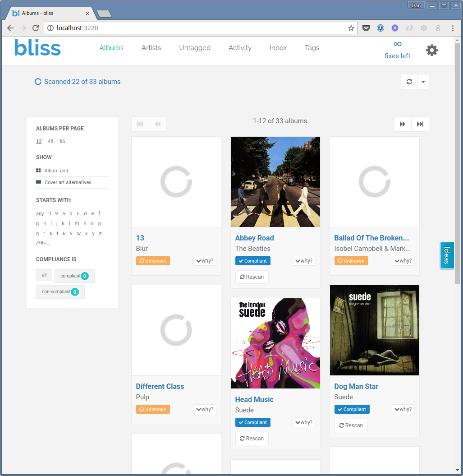Select Album grid view
The image size is (463, 476).
pos(56,171)
